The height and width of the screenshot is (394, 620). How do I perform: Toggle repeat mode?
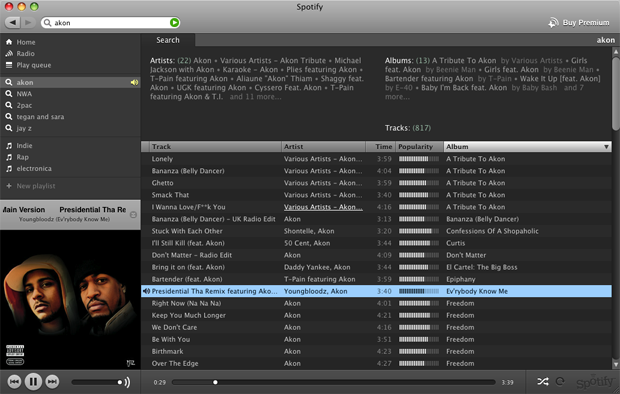560,381
